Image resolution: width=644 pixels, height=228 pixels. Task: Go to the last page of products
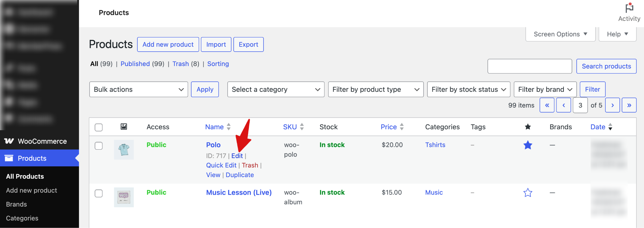pos(629,105)
